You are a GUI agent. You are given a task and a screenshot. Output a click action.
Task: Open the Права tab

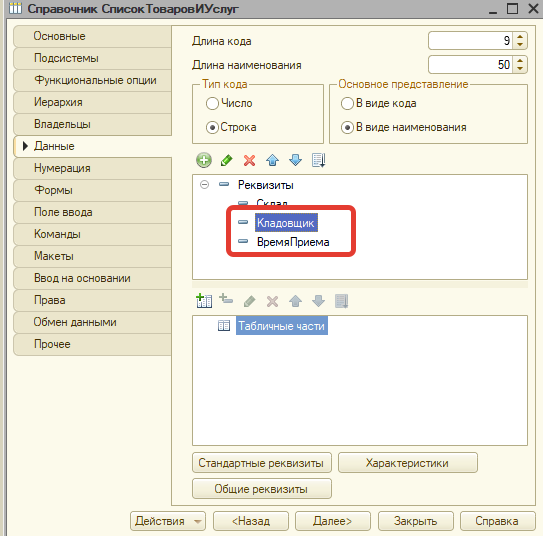pyautogui.click(x=92, y=300)
